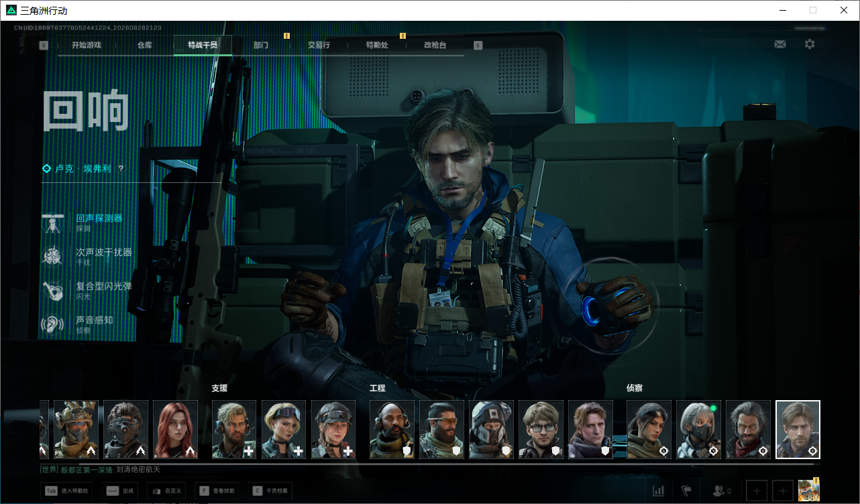
Task: Select the ghillie-helmet assault operator portrait
Action: pyautogui.click(x=76, y=430)
